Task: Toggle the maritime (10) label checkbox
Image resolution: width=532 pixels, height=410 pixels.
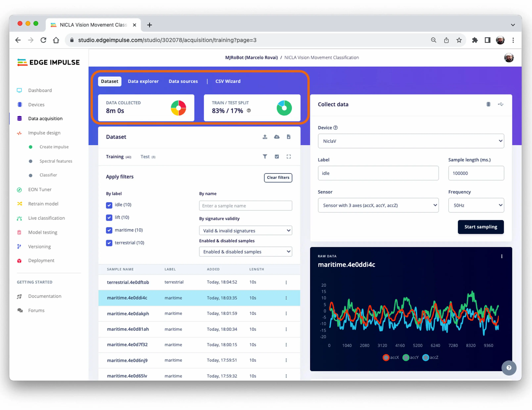Action: click(109, 230)
